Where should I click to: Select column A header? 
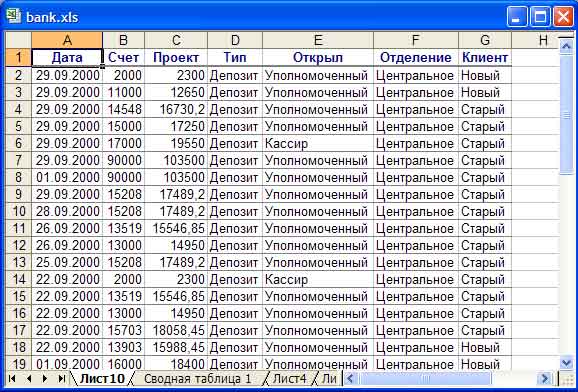pos(67,40)
